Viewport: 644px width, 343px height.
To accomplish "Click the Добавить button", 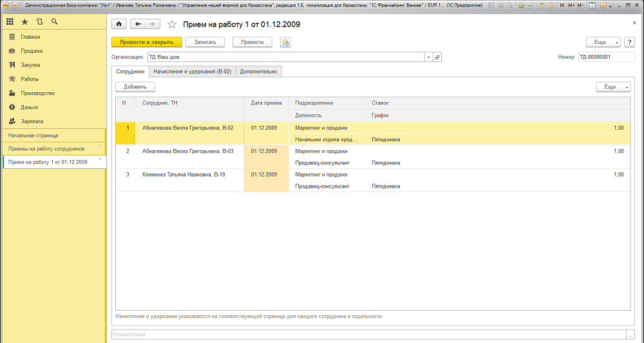I will [x=135, y=86].
